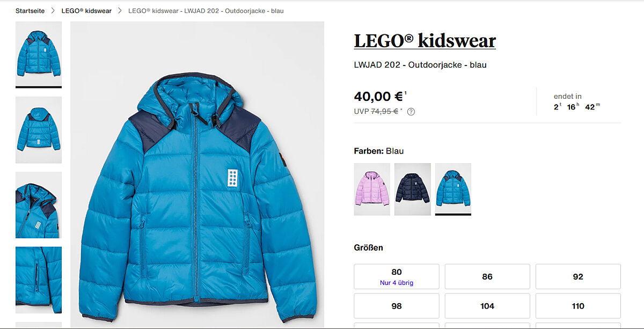Select the pink jacket color swatch
Viewport: 644px width, 329px height.
click(371, 189)
